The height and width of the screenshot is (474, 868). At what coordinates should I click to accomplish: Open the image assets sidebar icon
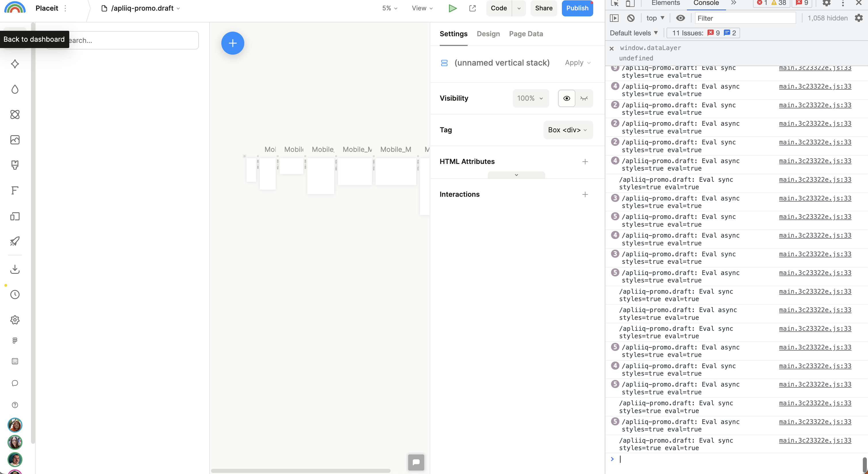pyautogui.click(x=15, y=140)
